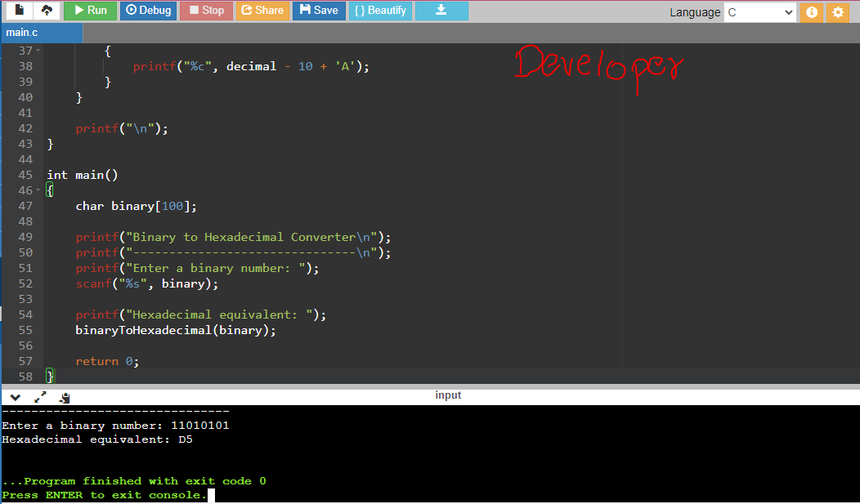
Task: Download the source code
Action: pos(441,11)
